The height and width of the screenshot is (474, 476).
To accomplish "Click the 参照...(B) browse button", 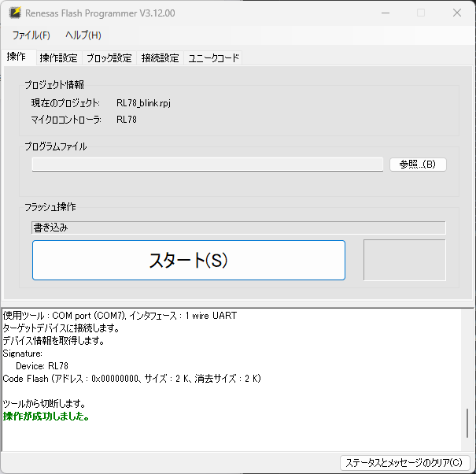I will coord(418,165).
